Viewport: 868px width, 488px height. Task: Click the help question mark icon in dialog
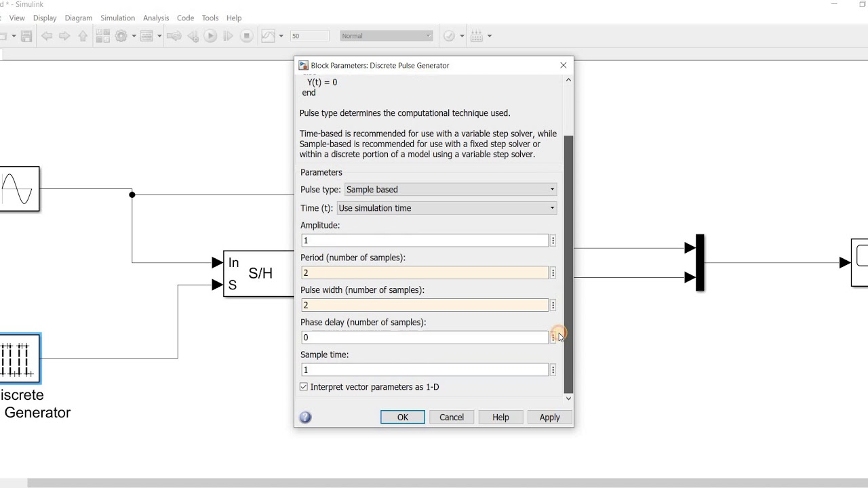305,418
